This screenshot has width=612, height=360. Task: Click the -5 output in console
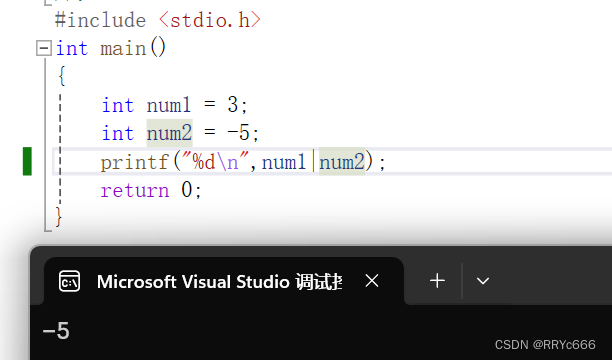[56, 331]
